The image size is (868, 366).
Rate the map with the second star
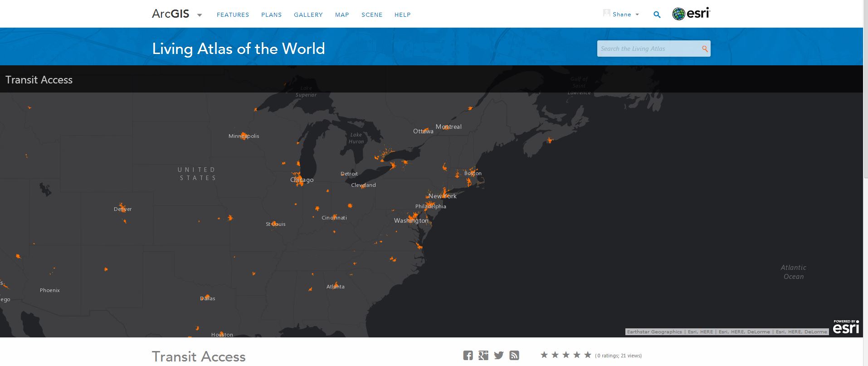pos(555,355)
